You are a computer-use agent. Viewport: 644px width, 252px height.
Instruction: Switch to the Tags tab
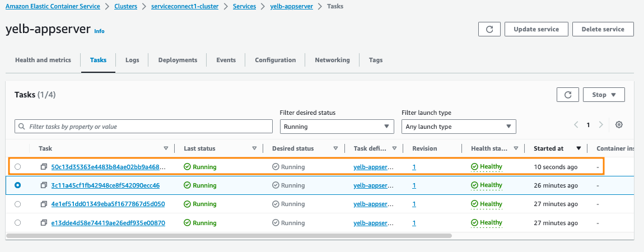click(x=375, y=60)
